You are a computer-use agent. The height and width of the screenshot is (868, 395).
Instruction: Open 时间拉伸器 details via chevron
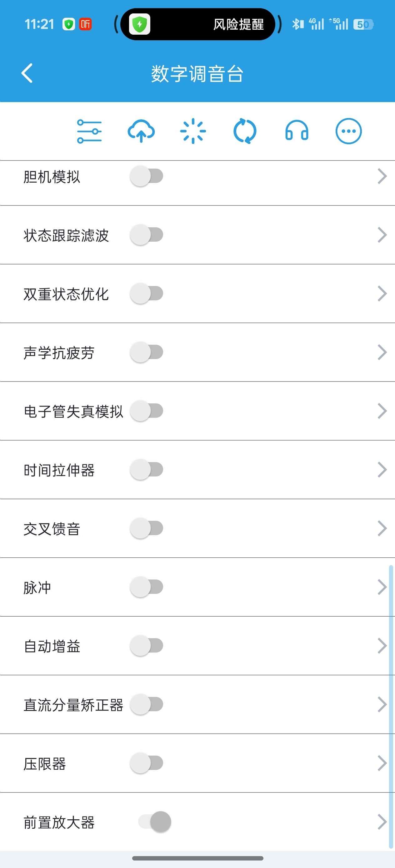click(382, 470)
